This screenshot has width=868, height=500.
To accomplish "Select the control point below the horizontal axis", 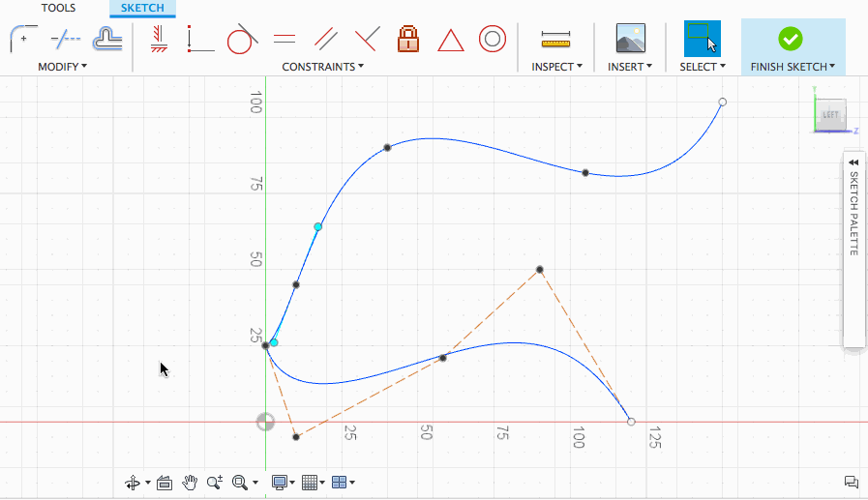I will (296, 437).
